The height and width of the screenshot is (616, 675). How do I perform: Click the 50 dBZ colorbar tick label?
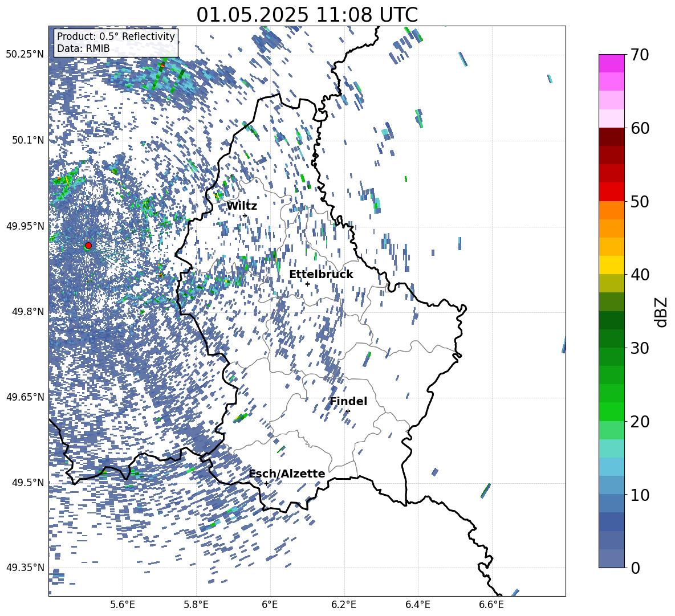[640, 201]
